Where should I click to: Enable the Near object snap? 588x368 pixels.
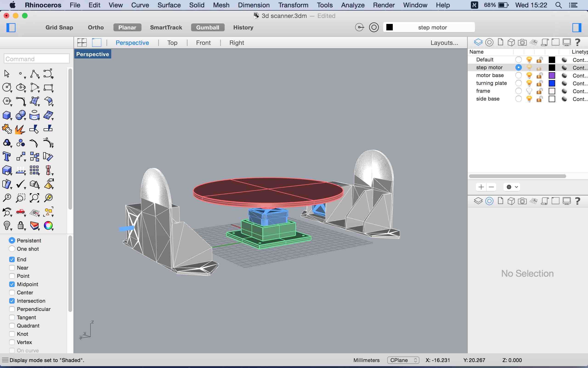click(x=12, y=268)
